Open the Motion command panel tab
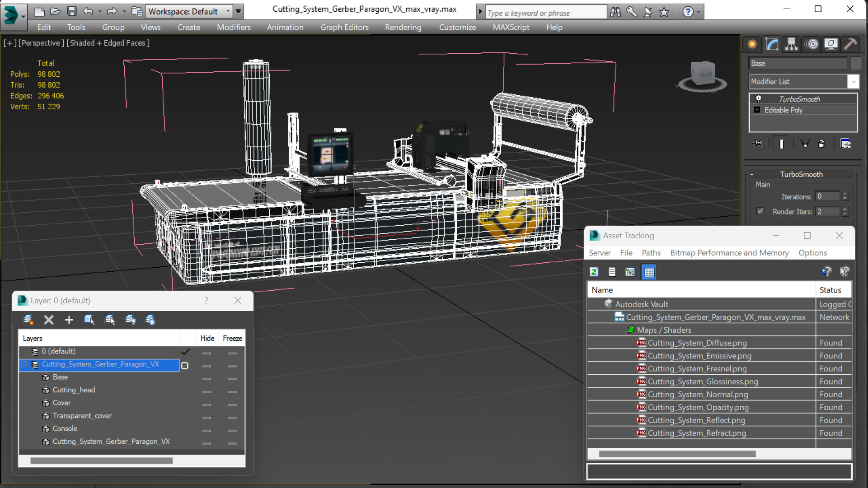Image resolution: width=868 pixels, height=488 pixels. [812, 44]
